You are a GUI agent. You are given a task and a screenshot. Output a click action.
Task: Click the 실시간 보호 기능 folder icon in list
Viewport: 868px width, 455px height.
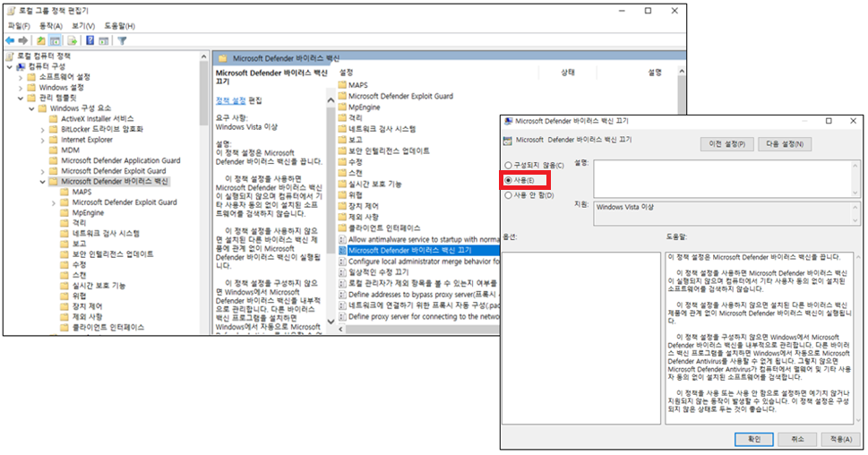click(342, 184)
